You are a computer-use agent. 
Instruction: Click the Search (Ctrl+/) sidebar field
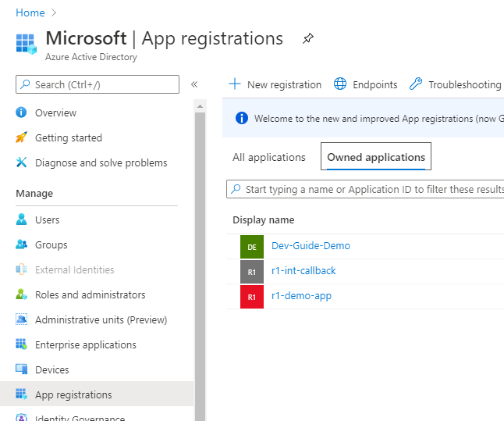tap(98, 84)
